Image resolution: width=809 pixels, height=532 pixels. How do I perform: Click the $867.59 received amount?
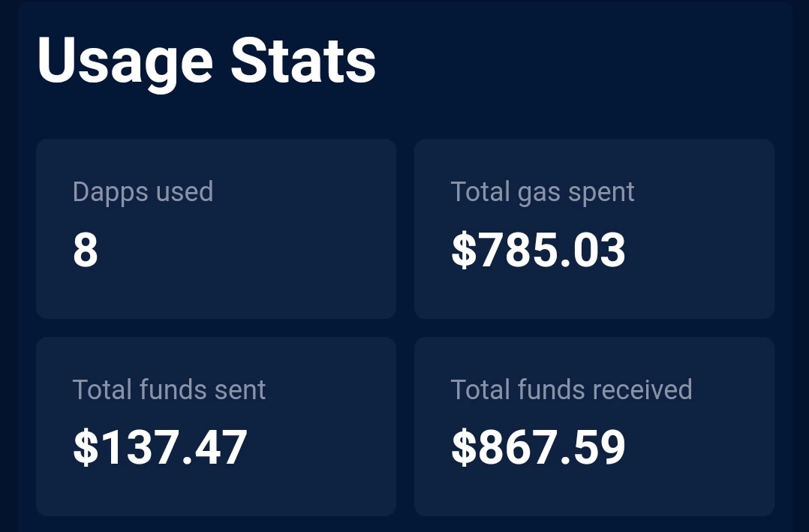point(538,447)
